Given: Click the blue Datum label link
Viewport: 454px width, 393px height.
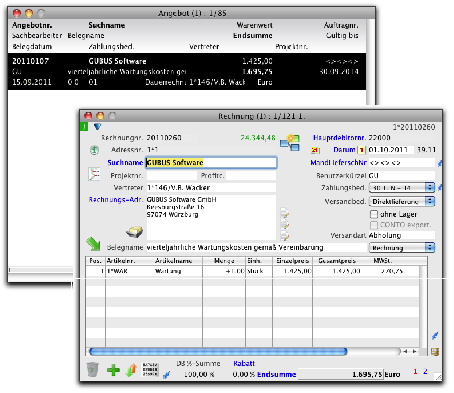Looking at the screenshot, I should tap(344, 150).
